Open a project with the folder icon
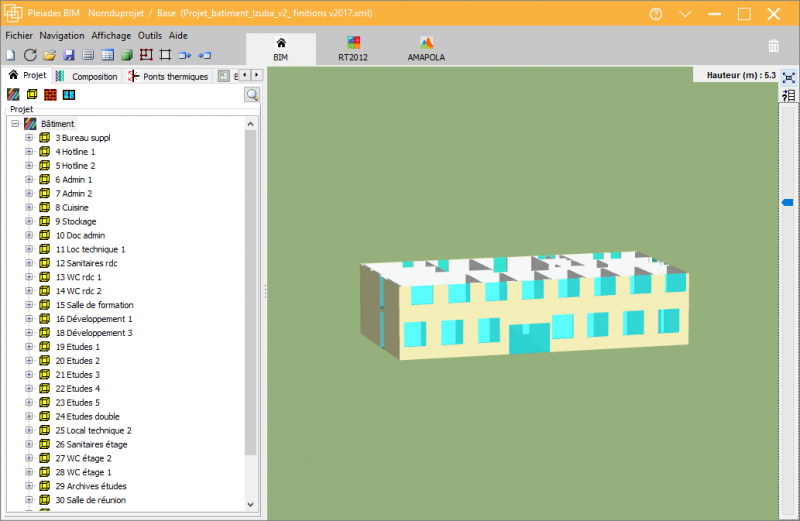The height and width of the screenshot is (521, 800). coord(49,55)
